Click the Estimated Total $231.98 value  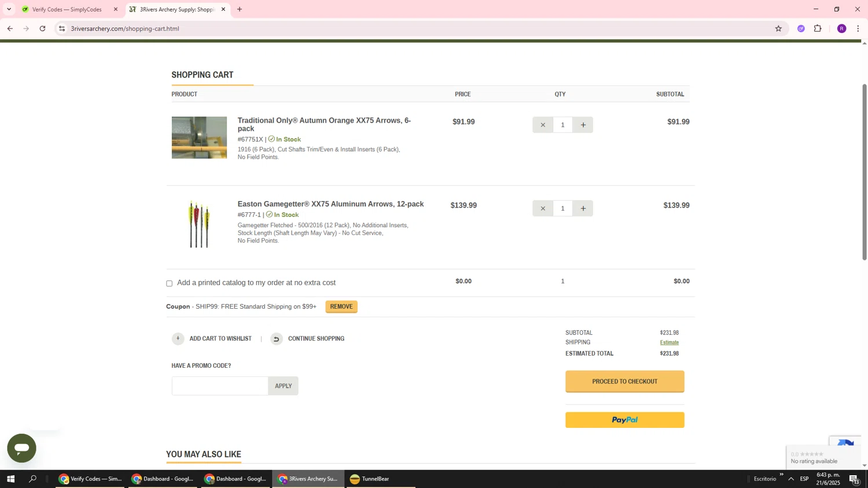(x=670, y=353)
